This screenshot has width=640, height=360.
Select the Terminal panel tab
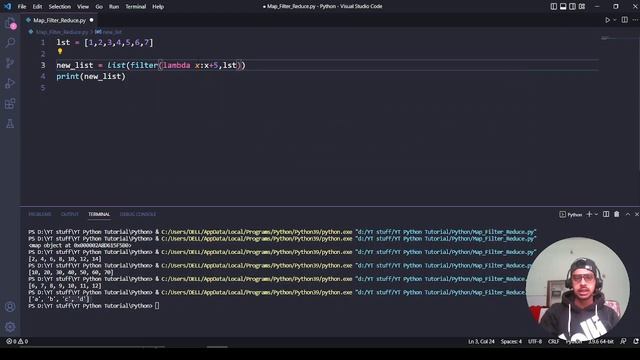click(99, 214)
